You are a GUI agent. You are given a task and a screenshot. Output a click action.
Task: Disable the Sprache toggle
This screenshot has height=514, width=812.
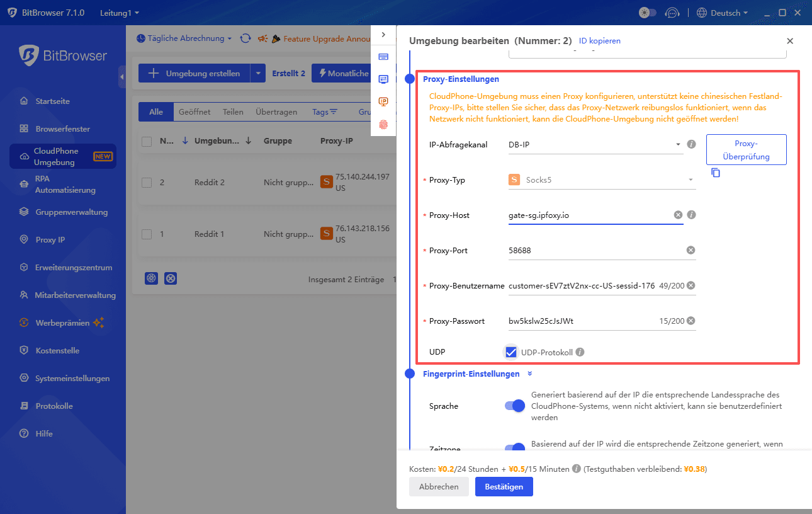point(514,406)
